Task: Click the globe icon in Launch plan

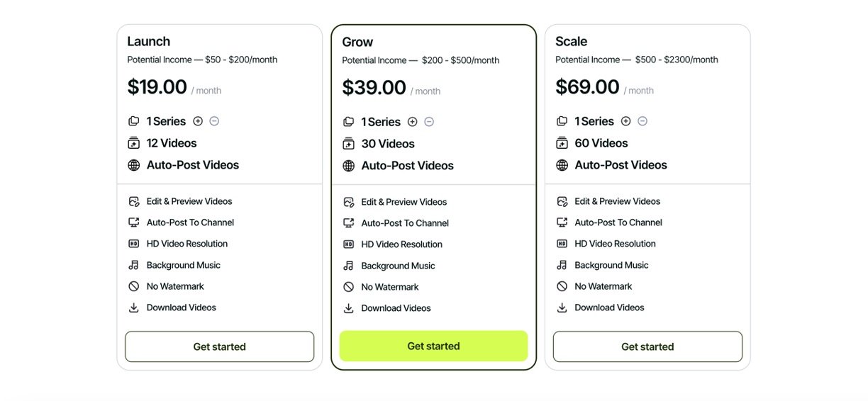Action: tap(134, 165)
